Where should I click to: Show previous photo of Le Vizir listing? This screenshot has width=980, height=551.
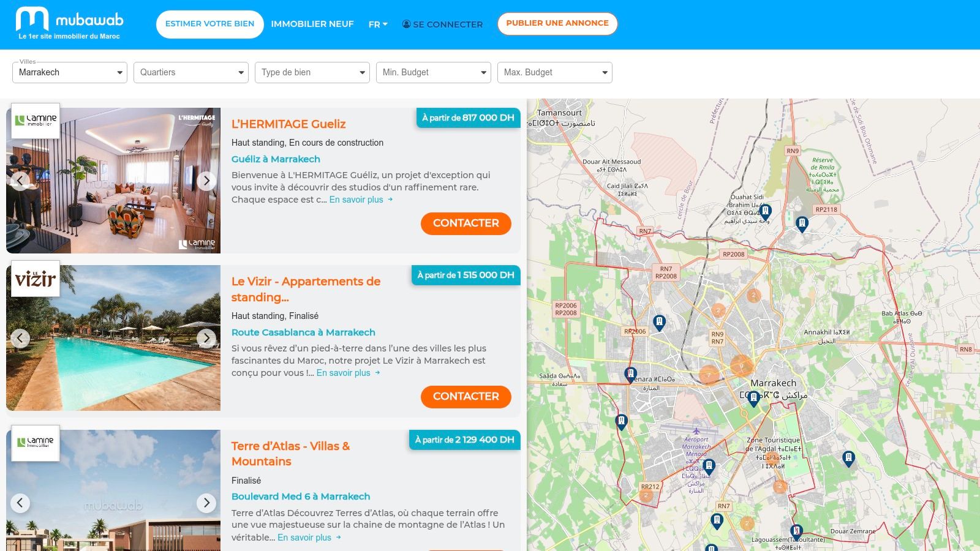(x=20, y=338)
